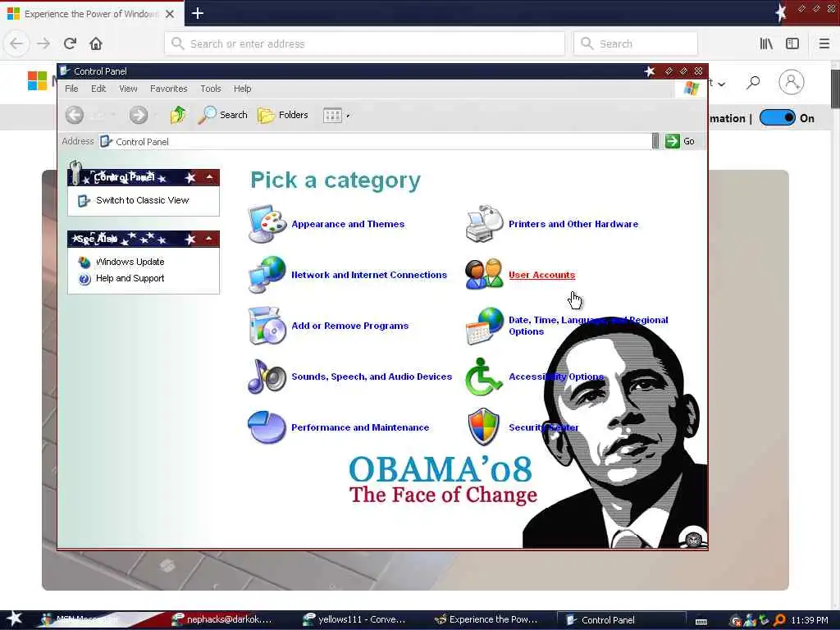Click the Appearance and Themes link

(x=348, y=224)
